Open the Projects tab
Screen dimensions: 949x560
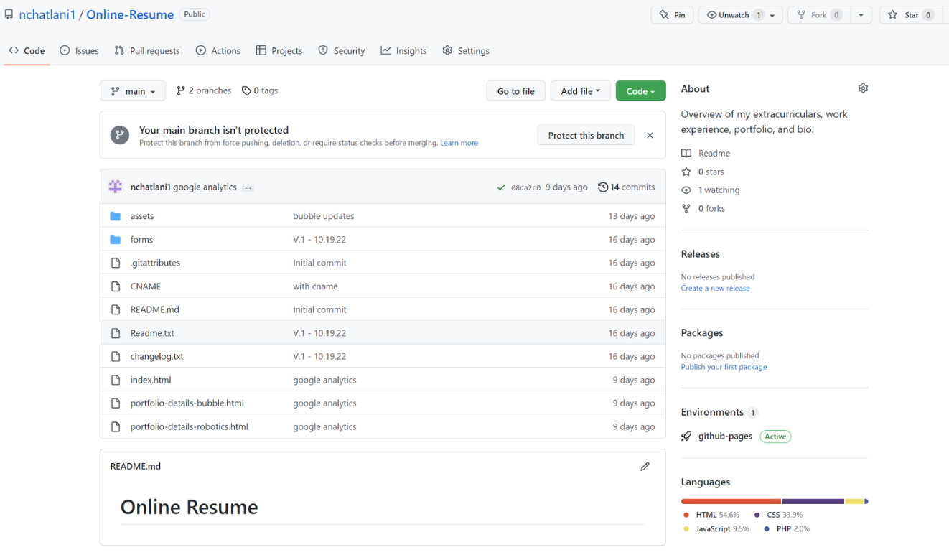(279, 51)
